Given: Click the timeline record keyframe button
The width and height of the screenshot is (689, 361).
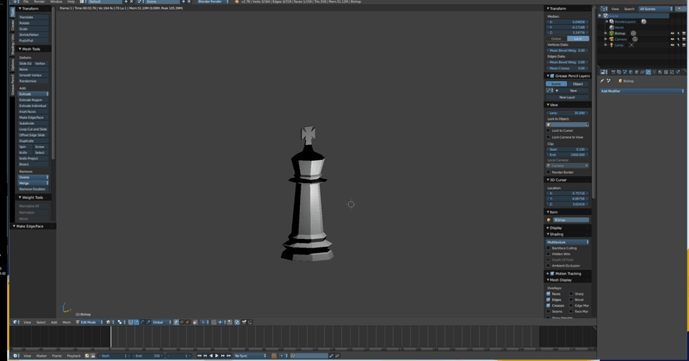Looking at the screenshot, I should [274, 356].
